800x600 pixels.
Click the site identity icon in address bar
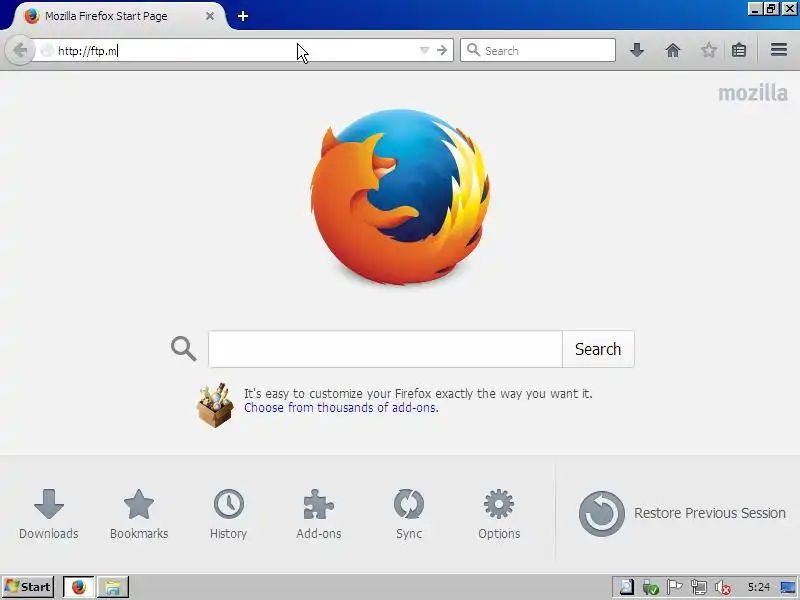tap(47, 50)
